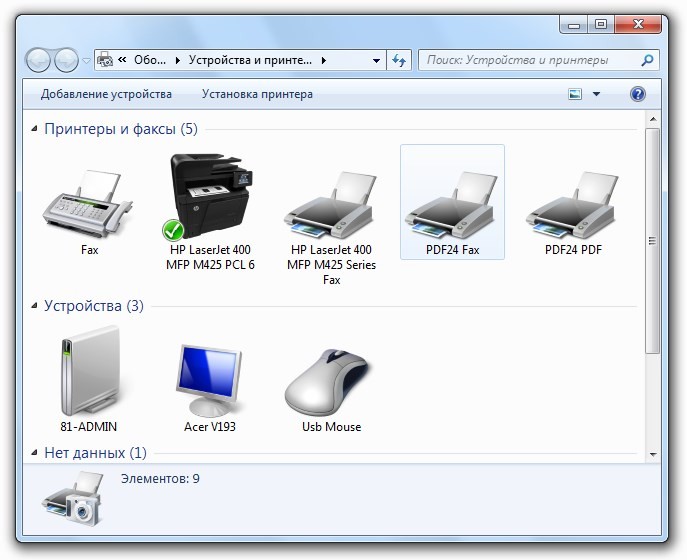
Task: Select the Usb Mouse device
Action: pyautogui.click(x=331, y=380)
